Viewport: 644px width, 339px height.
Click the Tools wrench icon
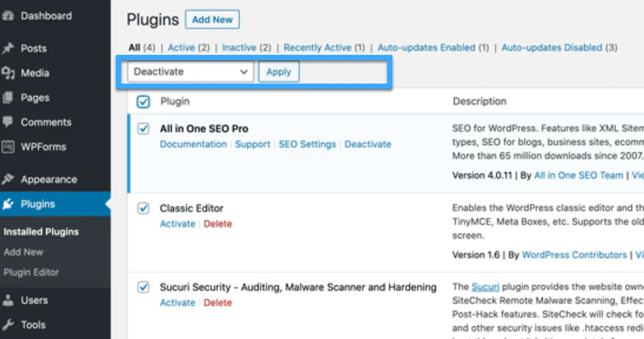[x=7, y=325]
